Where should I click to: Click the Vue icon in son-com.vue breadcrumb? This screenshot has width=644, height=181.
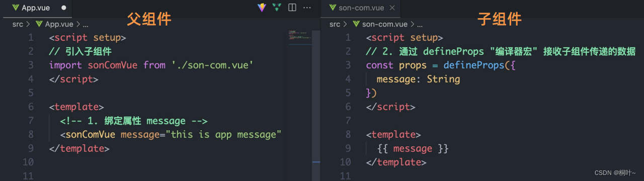(x=356, y=24)
